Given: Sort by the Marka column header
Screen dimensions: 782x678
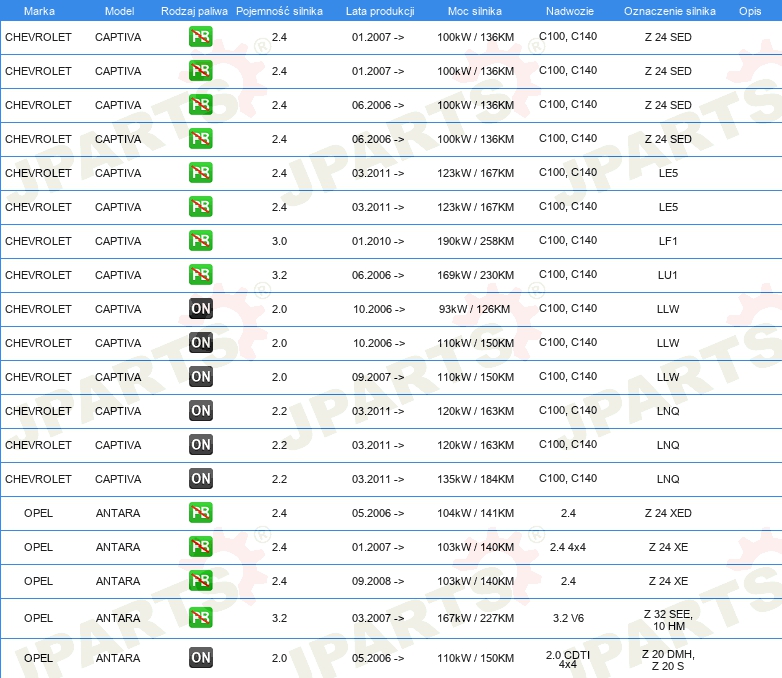Looking at the screenshot, I should 39,10.
